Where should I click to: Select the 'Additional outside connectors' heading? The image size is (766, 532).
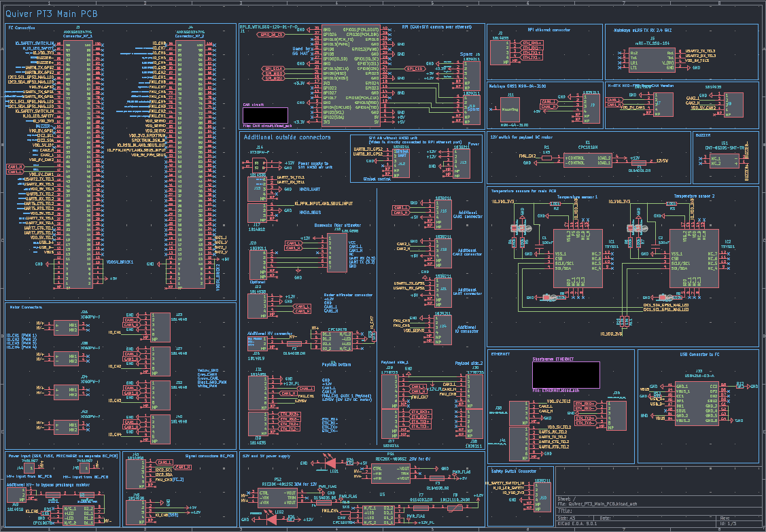(x=288, y=137)
